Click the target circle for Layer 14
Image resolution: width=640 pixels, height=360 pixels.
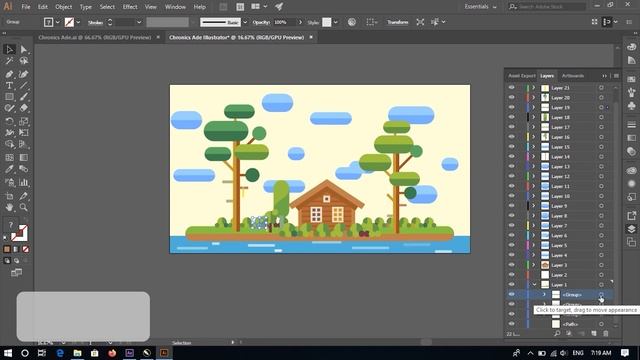(x=601, y=157)
